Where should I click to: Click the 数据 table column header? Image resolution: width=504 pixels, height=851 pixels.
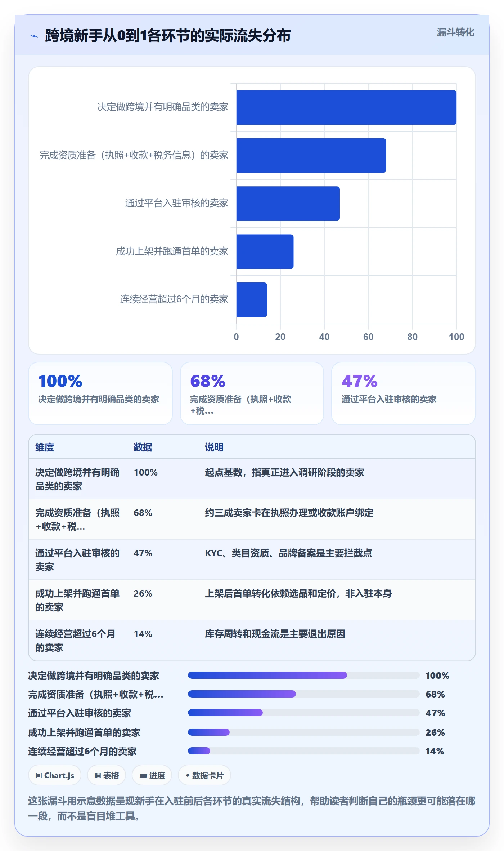[x=143, y=447]
